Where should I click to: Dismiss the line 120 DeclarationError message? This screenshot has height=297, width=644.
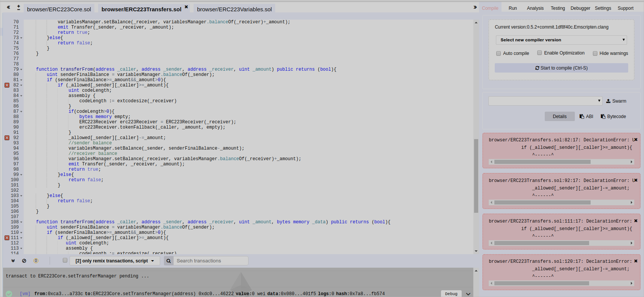click(x=636, y=261)
